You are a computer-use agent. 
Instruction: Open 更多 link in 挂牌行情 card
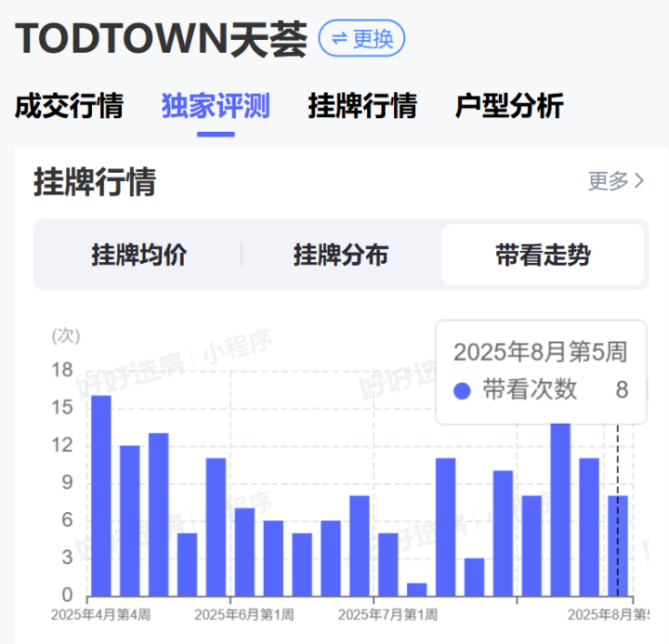click(x=616, y=181)
